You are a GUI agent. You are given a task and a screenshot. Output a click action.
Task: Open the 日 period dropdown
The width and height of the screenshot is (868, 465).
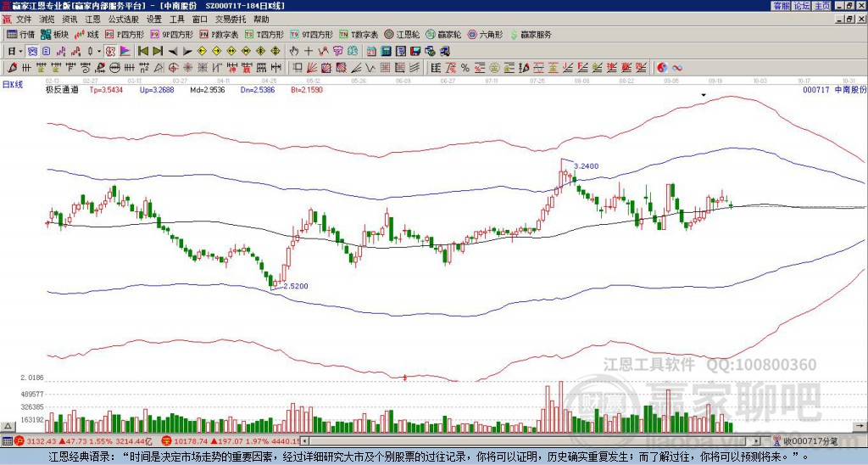point(15,52)
